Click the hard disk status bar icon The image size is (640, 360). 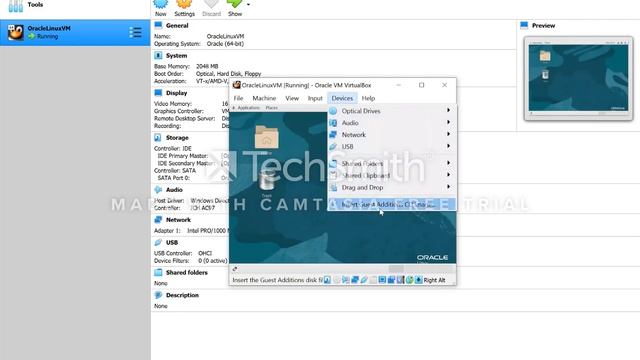pos(327,280)
